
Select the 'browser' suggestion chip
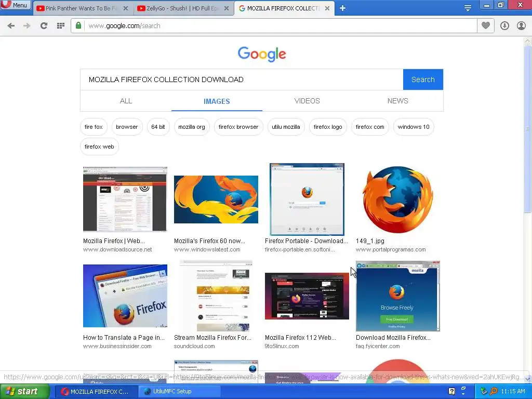coord(127,127)
